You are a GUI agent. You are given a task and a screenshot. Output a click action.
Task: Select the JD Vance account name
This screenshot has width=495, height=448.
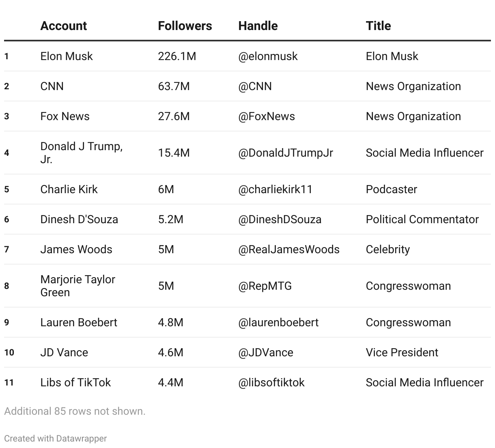(x=64, y=353)
